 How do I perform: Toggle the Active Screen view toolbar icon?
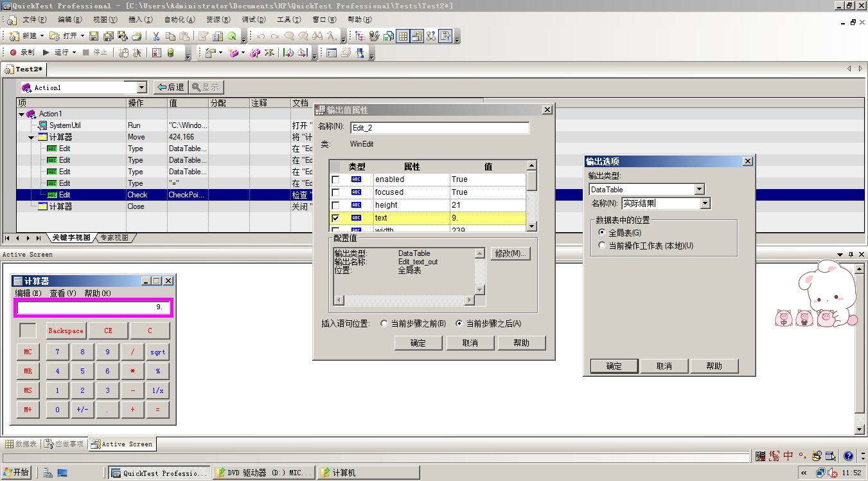[x=417, y=36]
